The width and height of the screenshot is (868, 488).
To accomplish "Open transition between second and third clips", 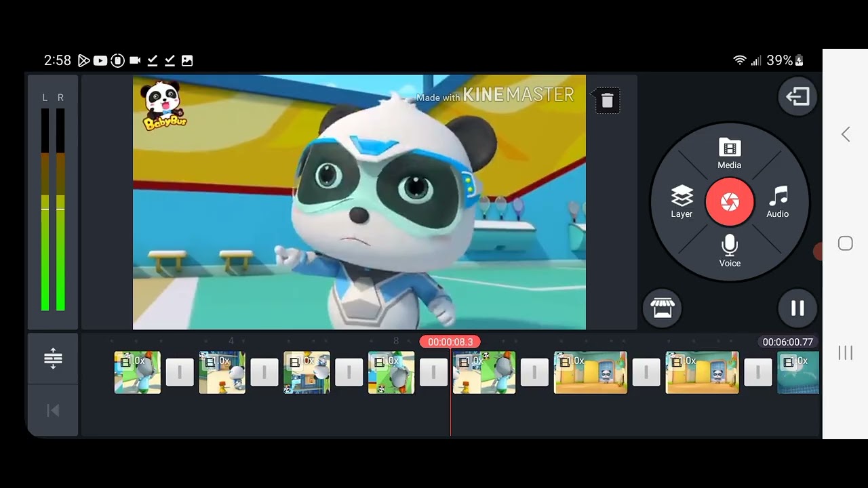I will [264, 372].
